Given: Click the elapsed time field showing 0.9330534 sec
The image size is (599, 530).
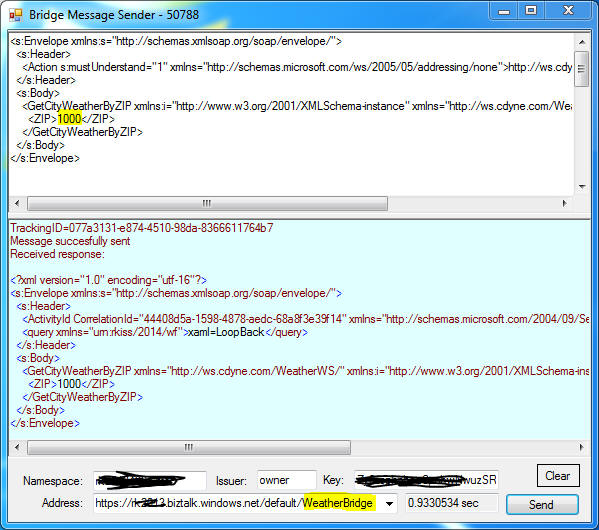Looking at the screenshot, I should 452,503.
